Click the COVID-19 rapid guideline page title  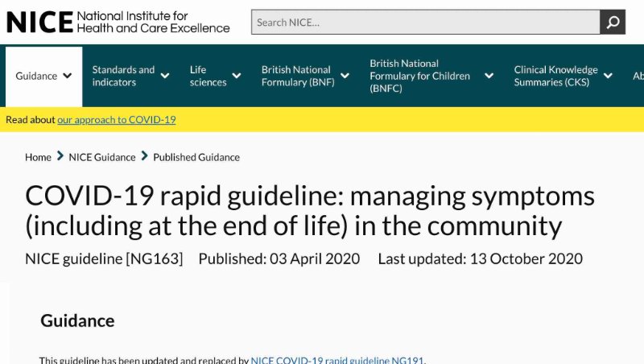point(310,211)
